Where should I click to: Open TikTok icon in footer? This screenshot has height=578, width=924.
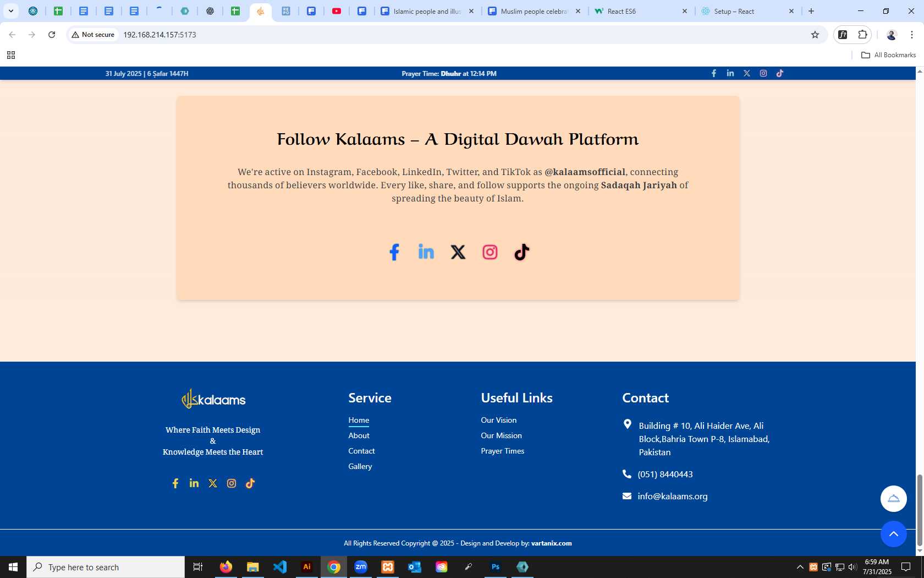click(250, 483)
